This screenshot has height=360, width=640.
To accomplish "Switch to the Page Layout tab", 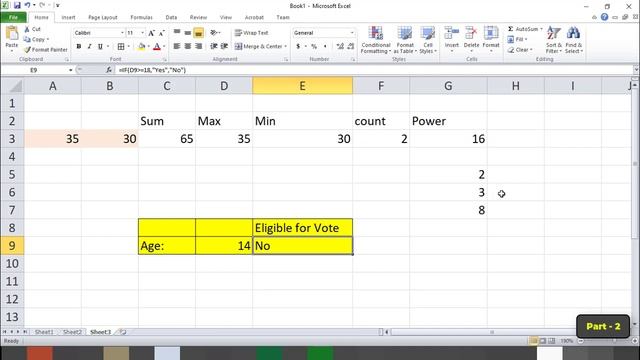I will (x=102, y=18).
